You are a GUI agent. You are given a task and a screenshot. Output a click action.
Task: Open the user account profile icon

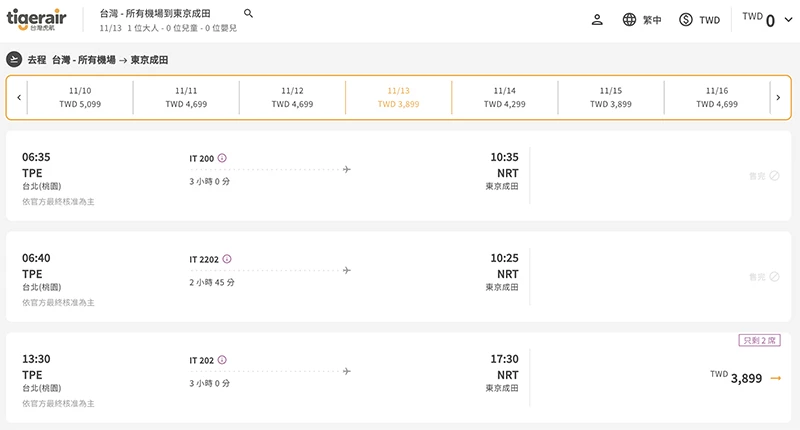[x=597, y=20]
